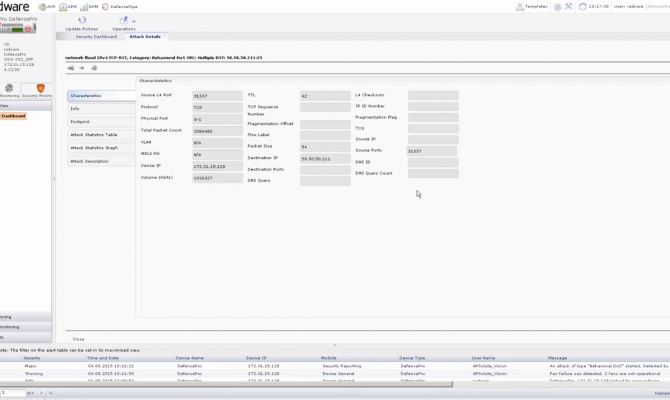Click the Security Monitoring shield icon
This screenshot has height=400, width=670.
[39, 88]
